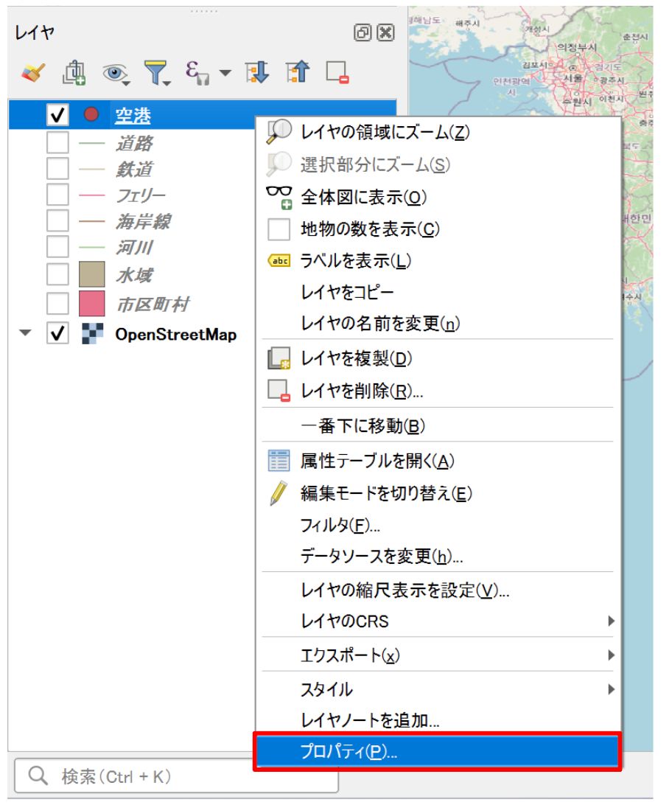Choose データソースを変更 menu entry

pyautogui.click(x=438, y=556)
